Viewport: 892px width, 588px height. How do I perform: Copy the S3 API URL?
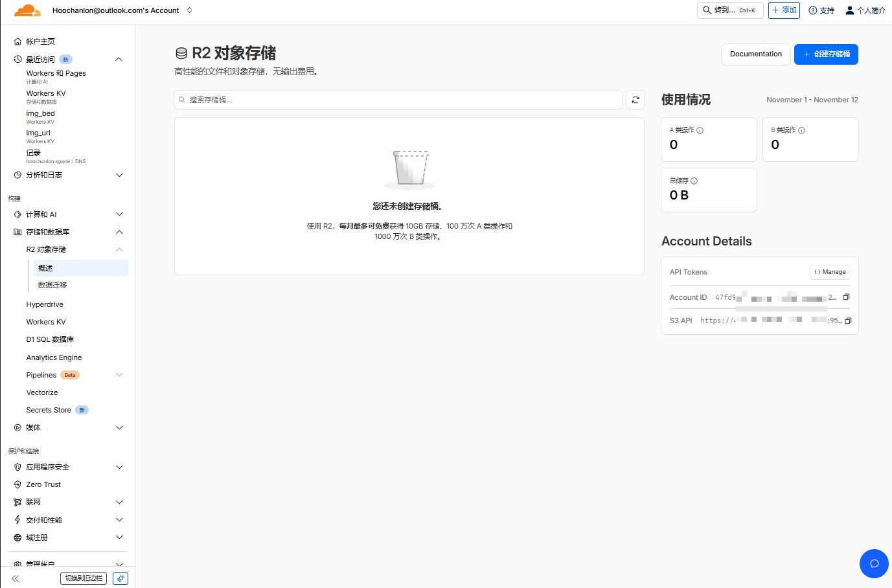click(848, 321)
